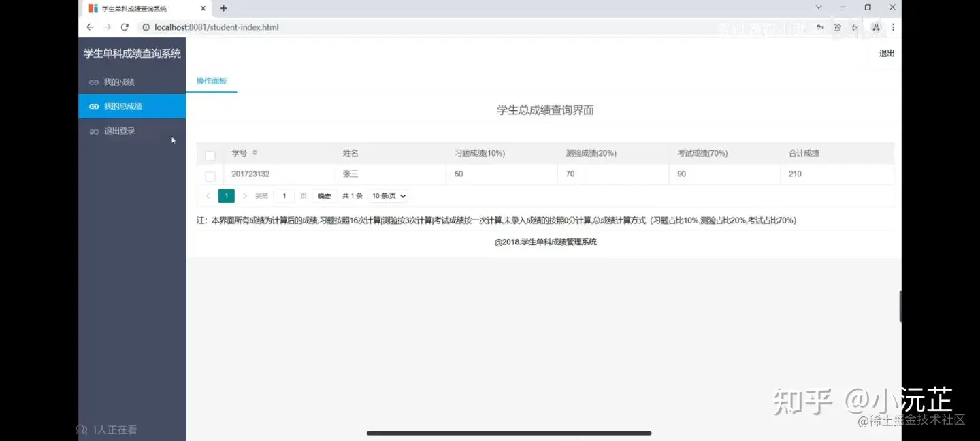Click the 学生单科成绩查询系统 sidebar title
Screen dimensions: 980x441
[132, 53]
